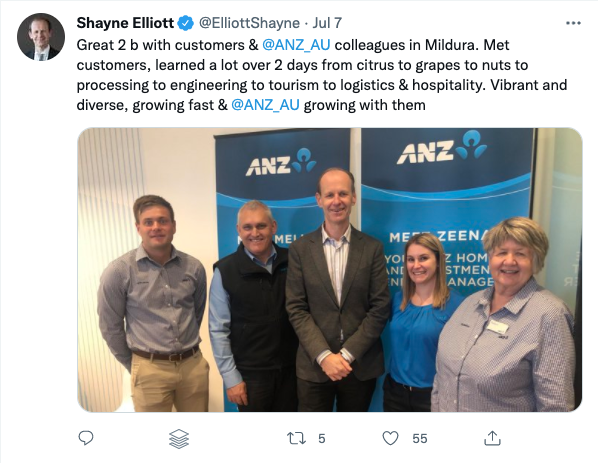Screen dimensions: 598x463
Task: Click the reply speech bubble icon
Action: (x=86, y=438)
